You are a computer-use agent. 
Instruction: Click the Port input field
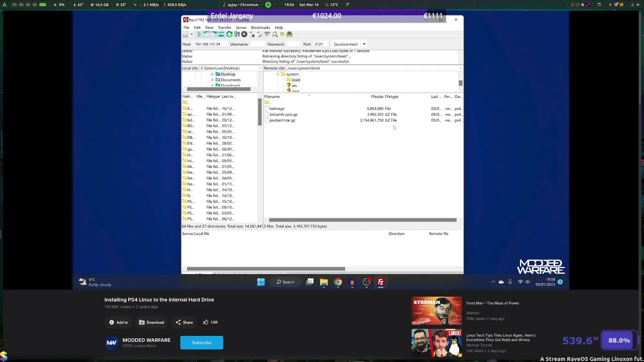click(320, 44)
